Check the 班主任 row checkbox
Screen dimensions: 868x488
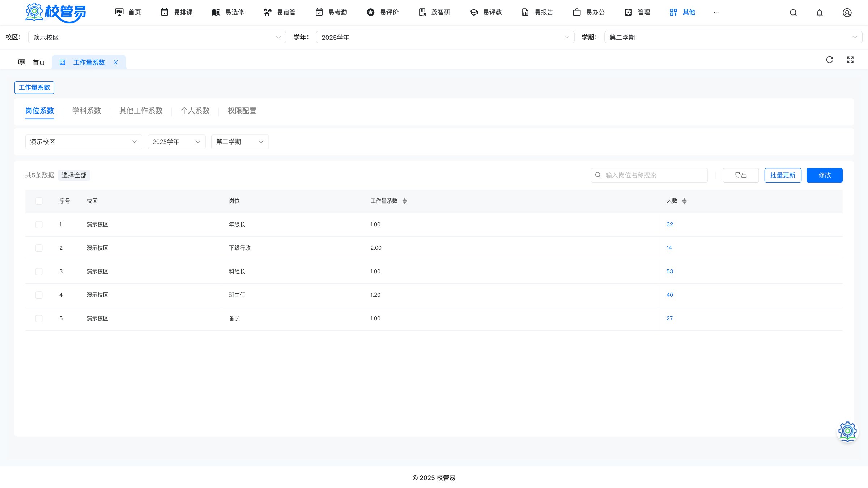pos(39,295)
